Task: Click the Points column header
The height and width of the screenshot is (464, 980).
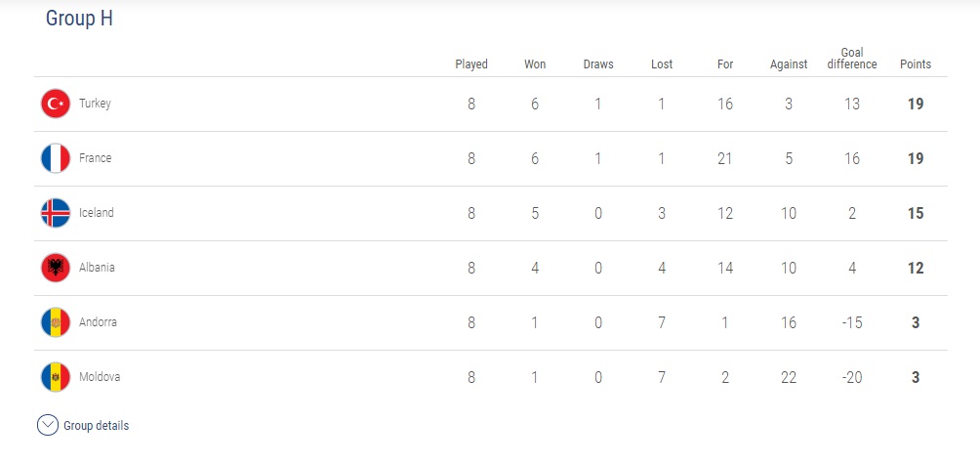Action: pos(916,64)
